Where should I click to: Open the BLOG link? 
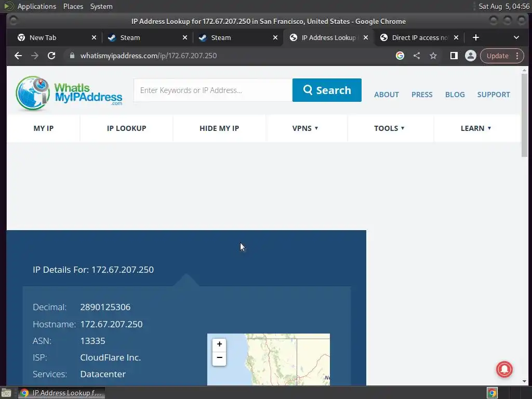[x=455, y=95]
